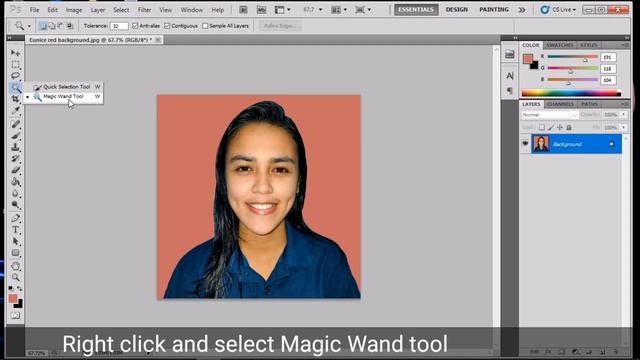Launch Bridge from application bar
640x360 pixels.
point(243,10)
